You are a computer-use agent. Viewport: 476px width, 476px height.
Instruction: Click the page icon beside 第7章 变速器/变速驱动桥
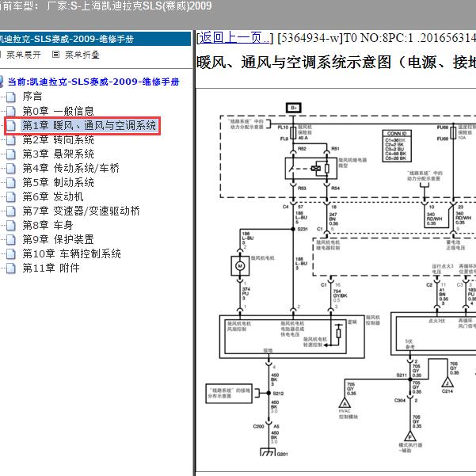[x=11, y=211]
